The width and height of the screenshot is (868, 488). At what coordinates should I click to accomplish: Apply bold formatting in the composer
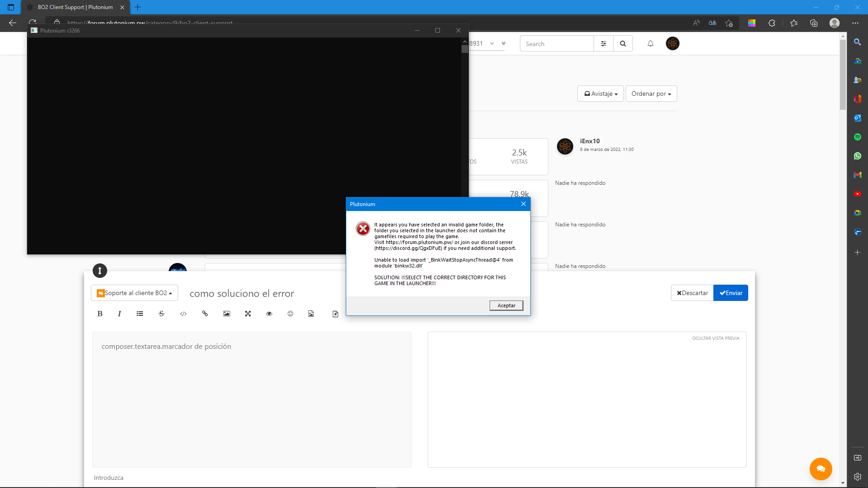[x=100, y=314]
